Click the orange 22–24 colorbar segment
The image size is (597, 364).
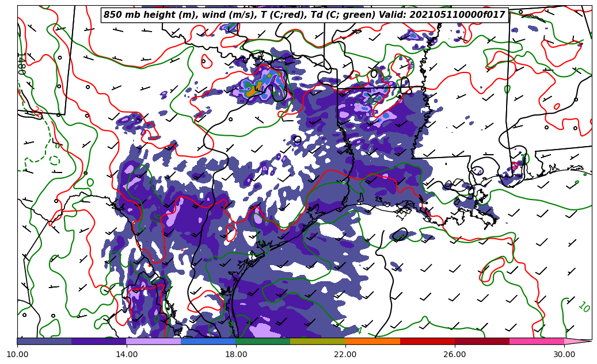pos(372,341)
